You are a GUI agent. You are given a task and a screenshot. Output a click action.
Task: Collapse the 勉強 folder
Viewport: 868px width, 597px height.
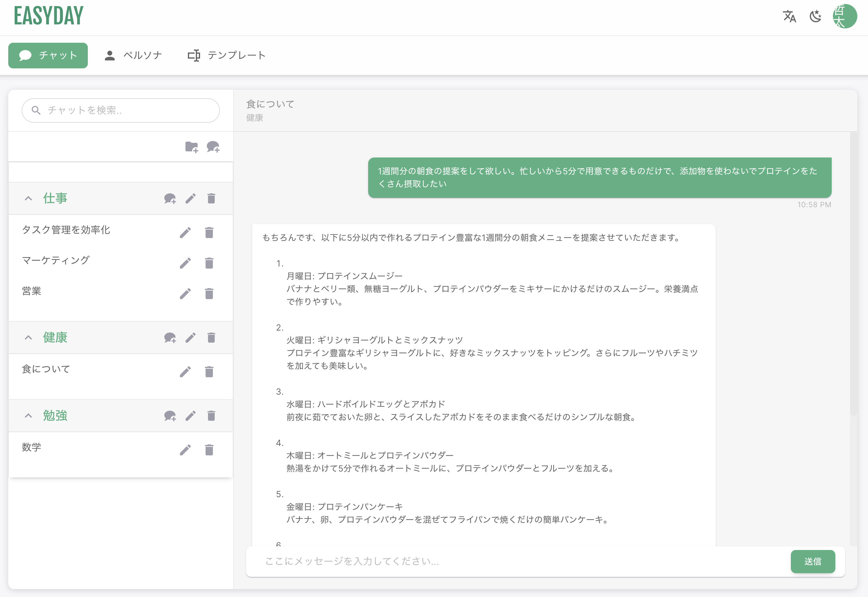point(28,416)
